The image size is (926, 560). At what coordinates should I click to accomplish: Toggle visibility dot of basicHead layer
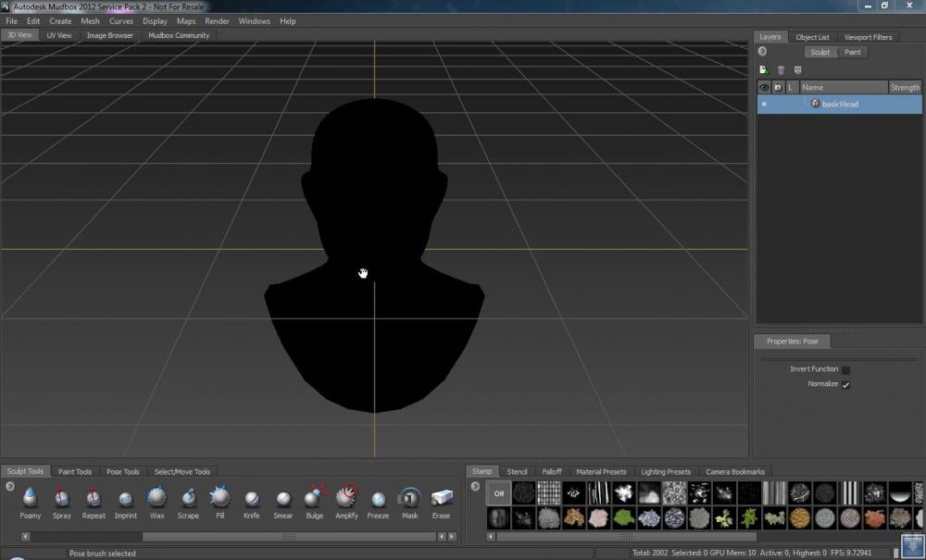click(764, 105)
